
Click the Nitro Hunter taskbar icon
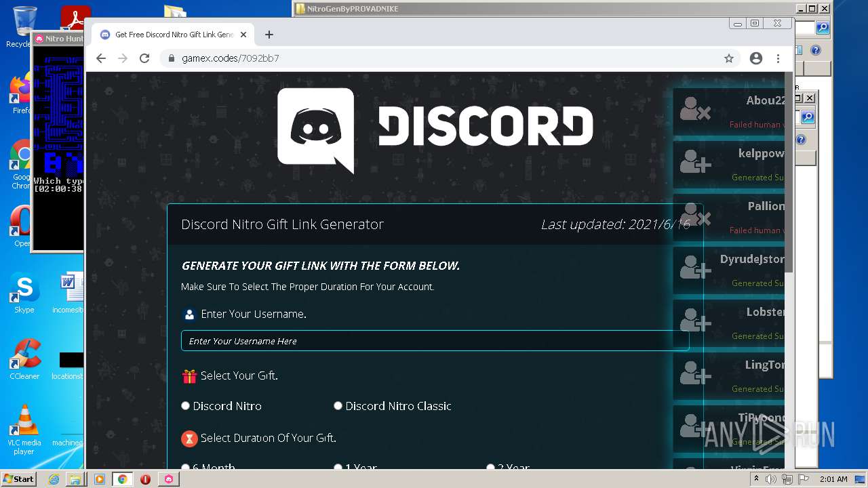click(169, 479)
